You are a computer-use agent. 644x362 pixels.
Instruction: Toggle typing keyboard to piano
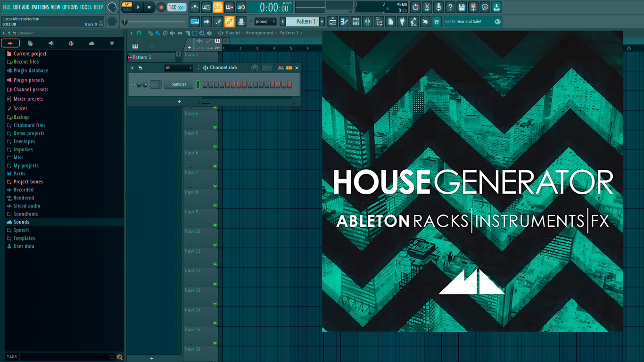(x=195, y=21)
